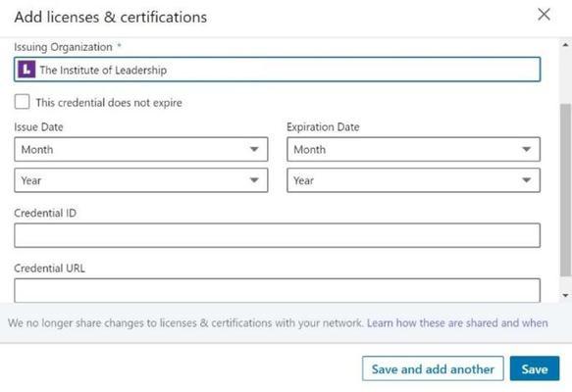Open Learn how these are shared link

click(x=457, y=322)
